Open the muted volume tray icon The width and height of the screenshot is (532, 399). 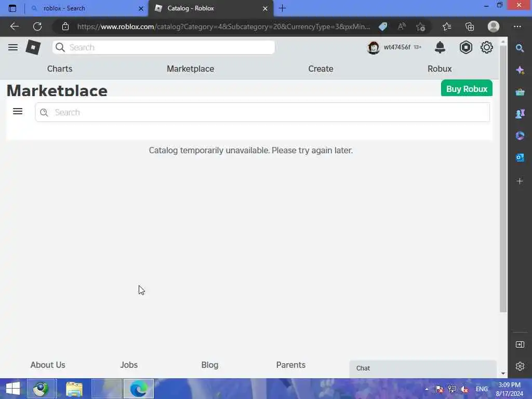[464, 389]
